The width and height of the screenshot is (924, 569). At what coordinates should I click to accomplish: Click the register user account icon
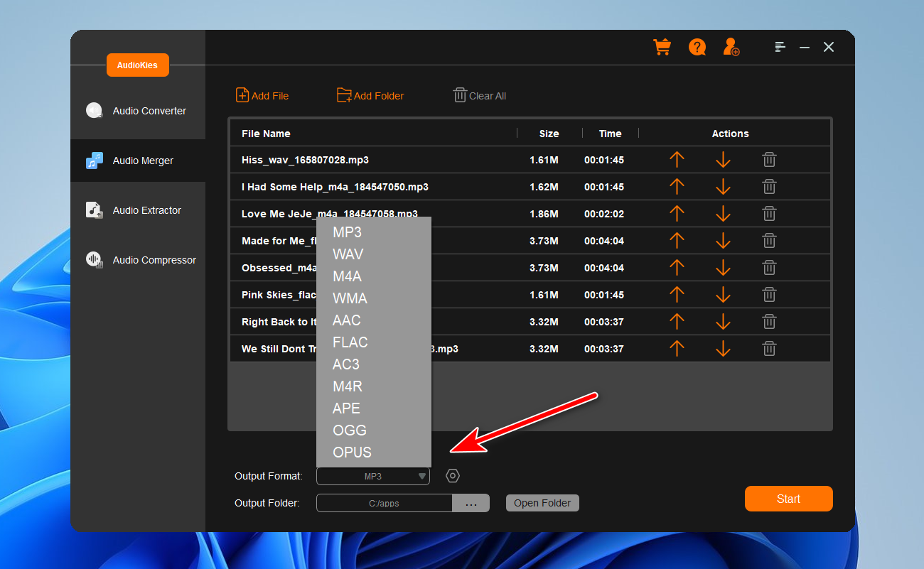click(x=731, y=47)
